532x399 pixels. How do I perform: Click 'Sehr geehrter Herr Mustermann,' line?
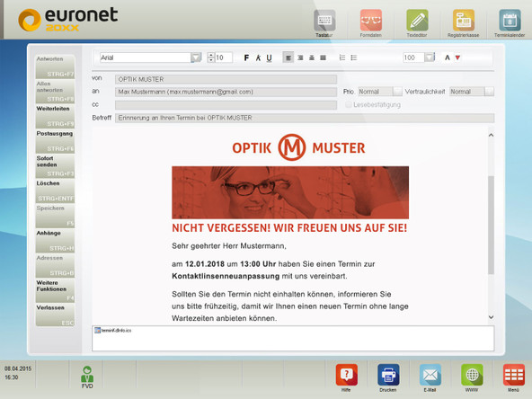tap(229, 246)
